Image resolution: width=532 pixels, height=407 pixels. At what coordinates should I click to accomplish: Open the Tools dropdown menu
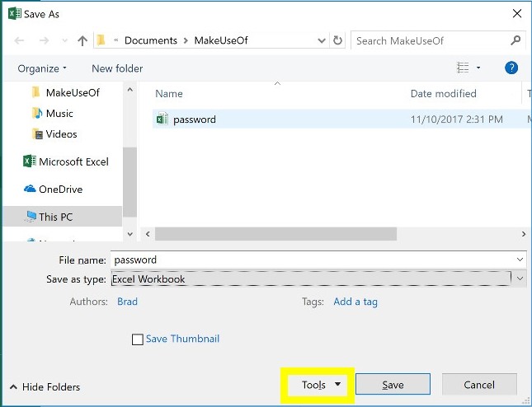pyautogui.click(x=318, y=385)
